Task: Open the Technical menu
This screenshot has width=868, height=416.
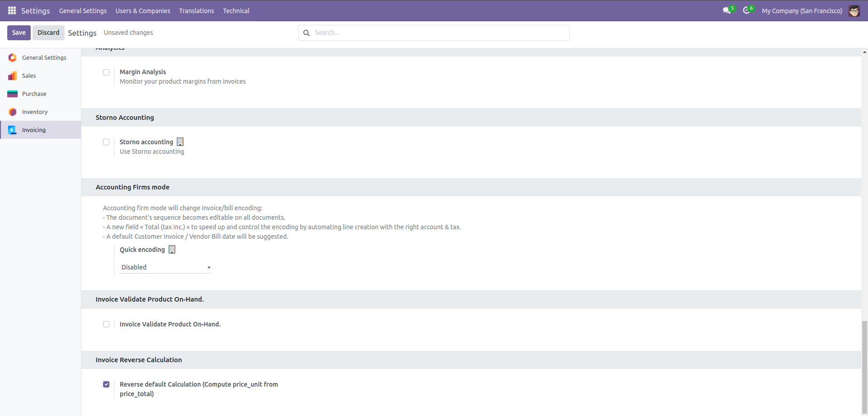Action: (x=236, y=11)
